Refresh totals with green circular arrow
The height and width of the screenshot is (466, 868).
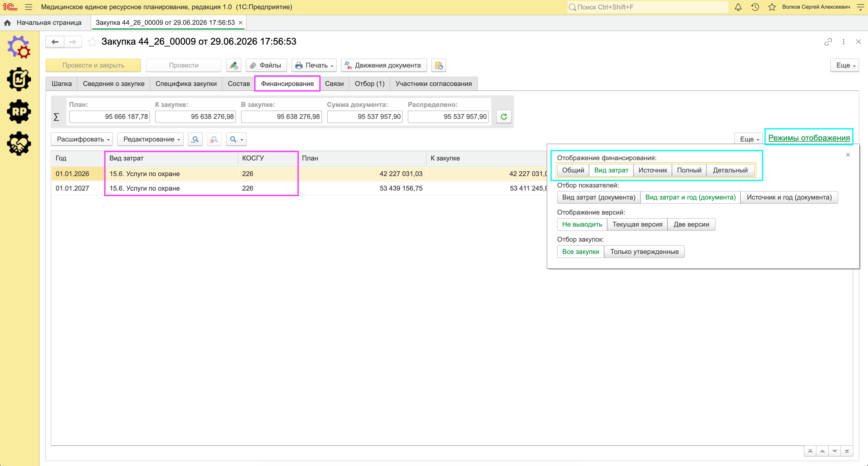click(504, 117)
